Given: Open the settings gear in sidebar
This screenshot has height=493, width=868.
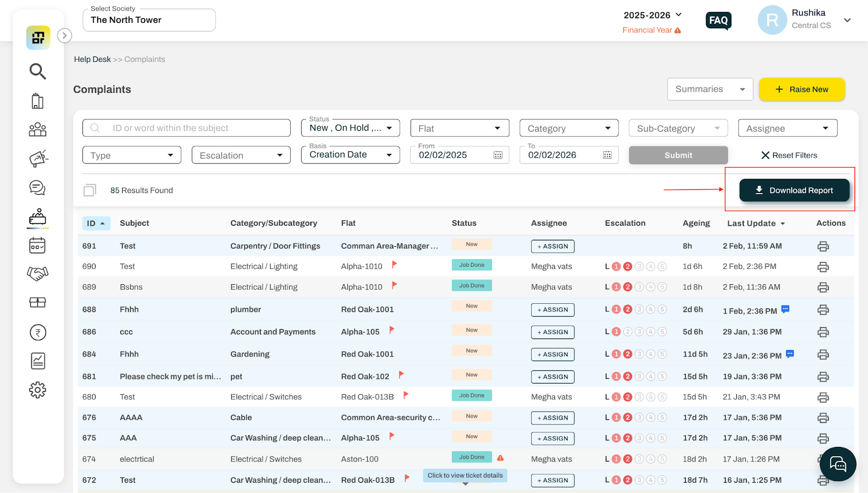Looking at the screenshot, I should (x=37, y=390).
